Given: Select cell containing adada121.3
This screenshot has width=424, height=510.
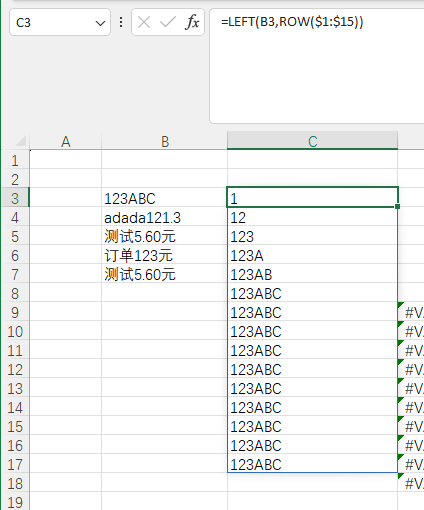Looking at the screenshot, I should point(165,218).
